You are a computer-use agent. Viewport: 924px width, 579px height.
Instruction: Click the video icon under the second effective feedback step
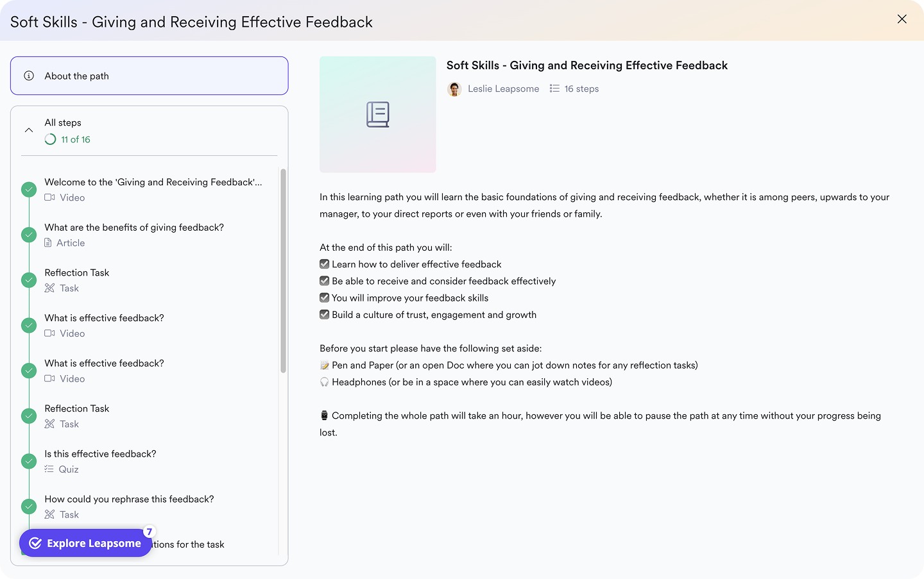click(49, 379)
